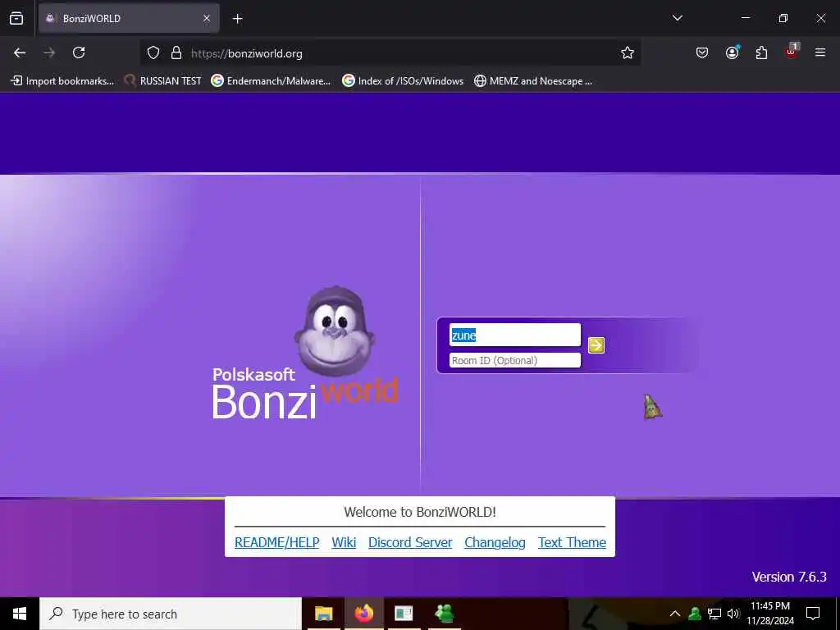Viewport: 840px width, 630px height.
Task: Click the Version 7.6.3 text
Action: click(x=789, y=577)
